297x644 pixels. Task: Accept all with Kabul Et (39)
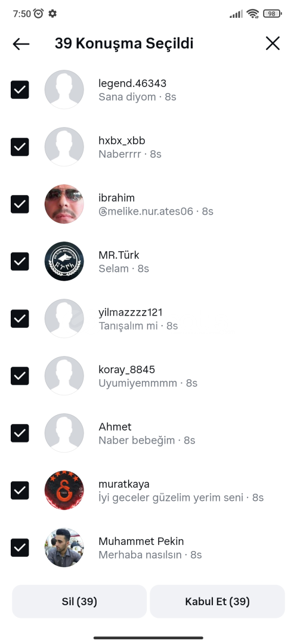point(217,601)
